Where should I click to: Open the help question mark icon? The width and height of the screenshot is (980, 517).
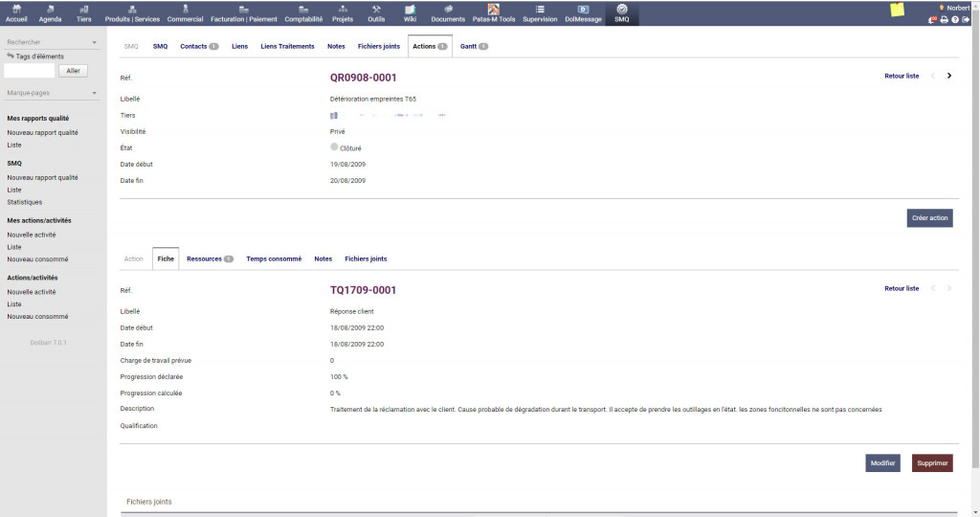955,19
